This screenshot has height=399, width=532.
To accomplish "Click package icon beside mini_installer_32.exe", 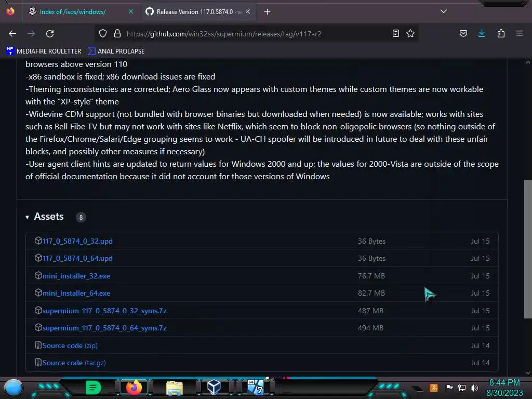I will (38, 275).
